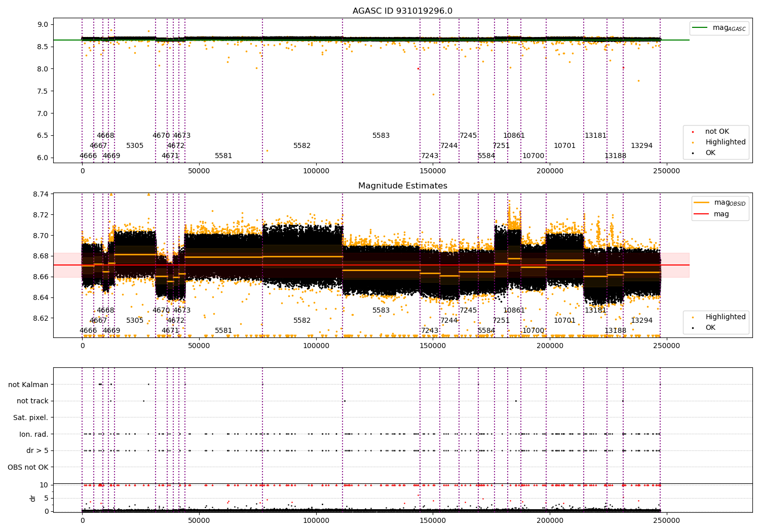Click OBSID label 5581 in middle plot
The image size is (760, 532).
pyautogui.click(x=223, y=331)
